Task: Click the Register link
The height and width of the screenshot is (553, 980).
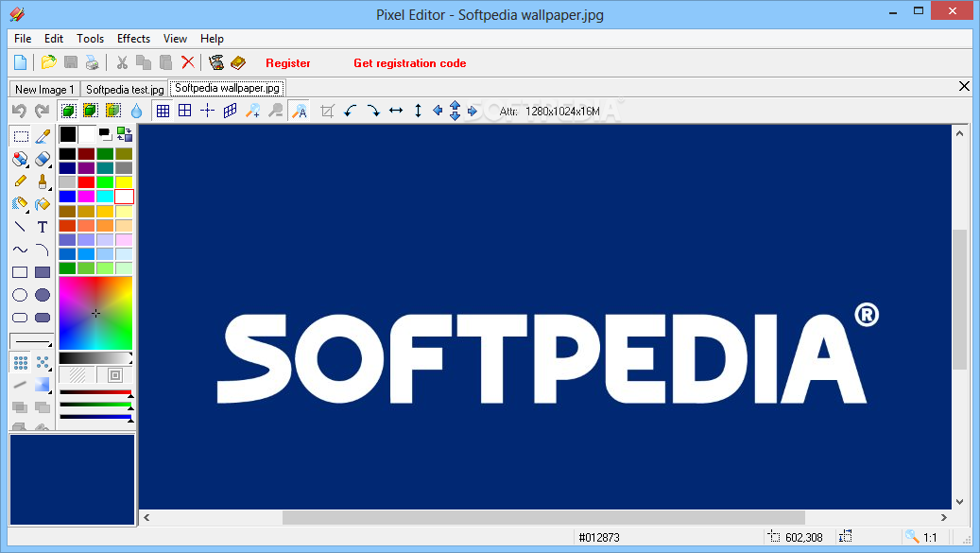Action: (288, 63)
